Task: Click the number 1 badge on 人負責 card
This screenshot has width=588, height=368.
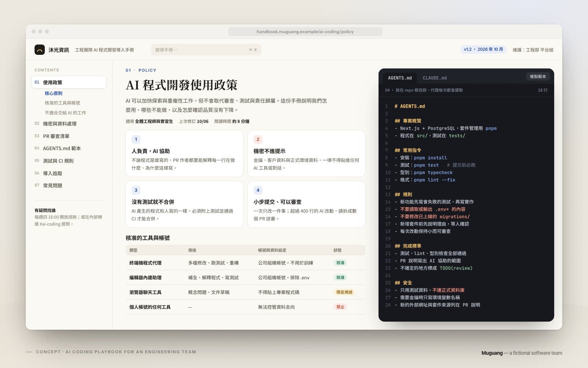Action: tap(136, 139)
